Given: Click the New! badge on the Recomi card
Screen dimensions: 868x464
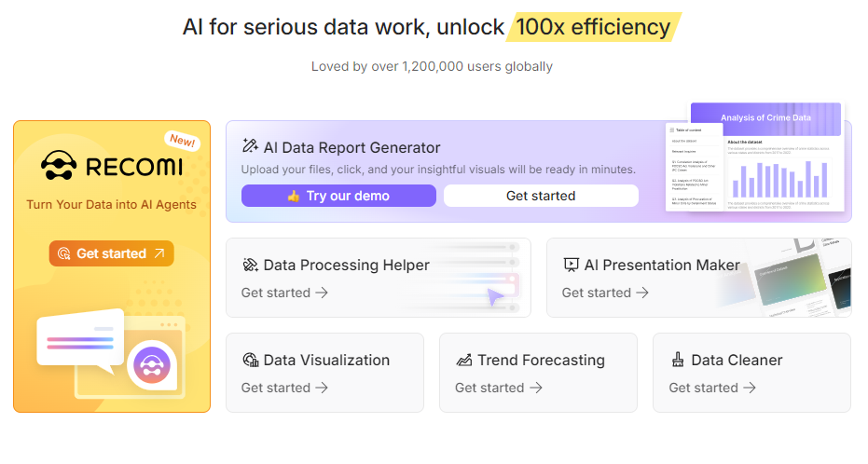Looking at the screenshot, I should (x=183, y=140).
